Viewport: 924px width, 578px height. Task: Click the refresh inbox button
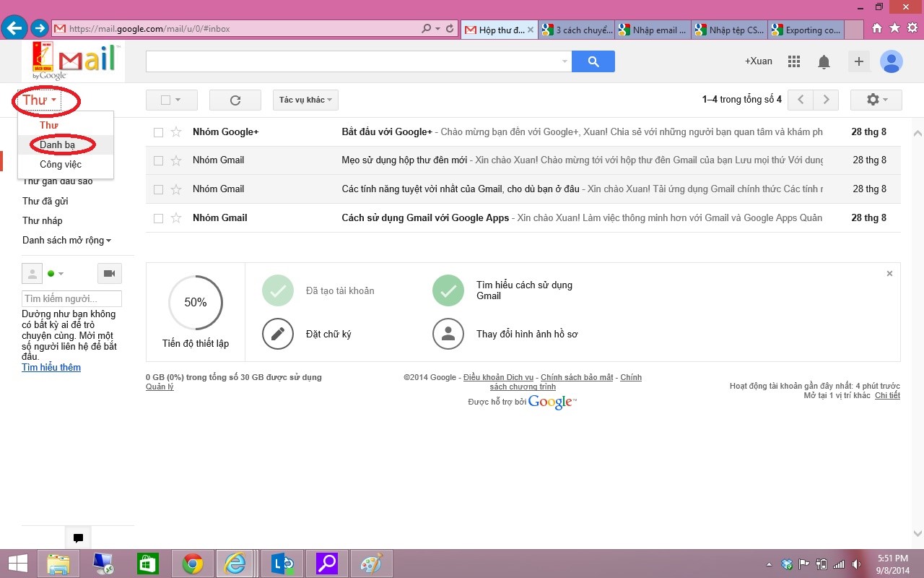coord(235,100)
